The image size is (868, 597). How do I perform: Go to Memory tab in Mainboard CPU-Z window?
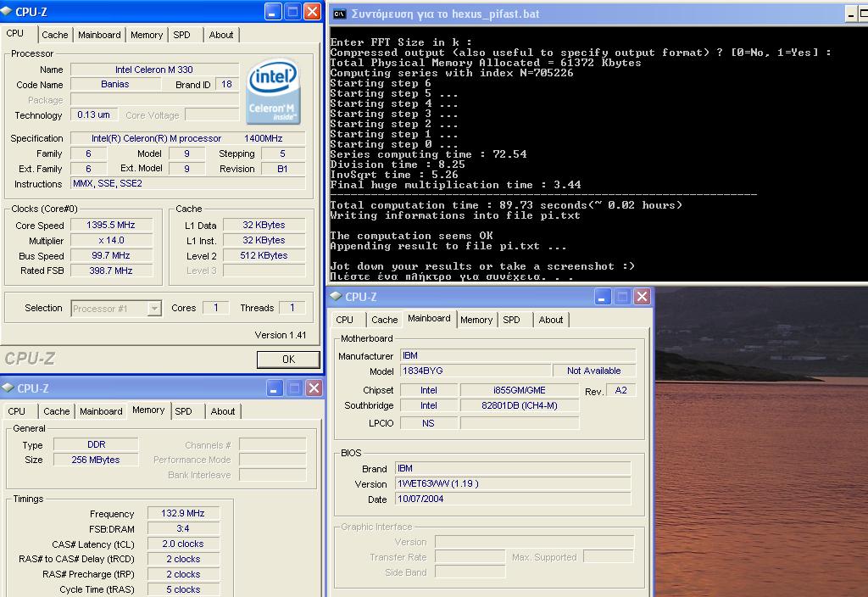[476, 320]
